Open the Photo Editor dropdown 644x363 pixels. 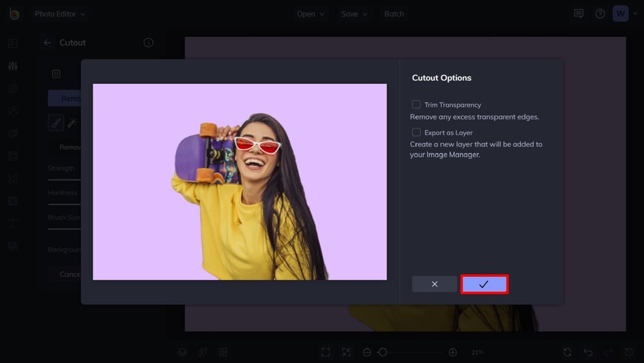coord(60,14)
